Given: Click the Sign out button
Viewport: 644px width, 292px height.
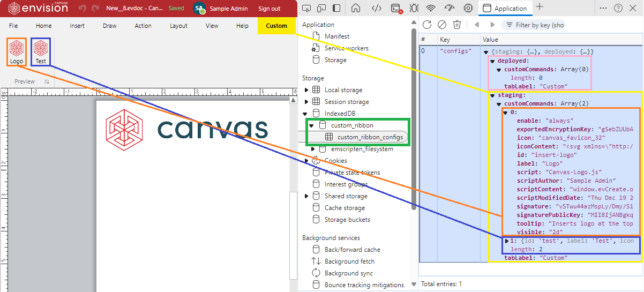Looking at the screenshot, I should tap(269, 9).
